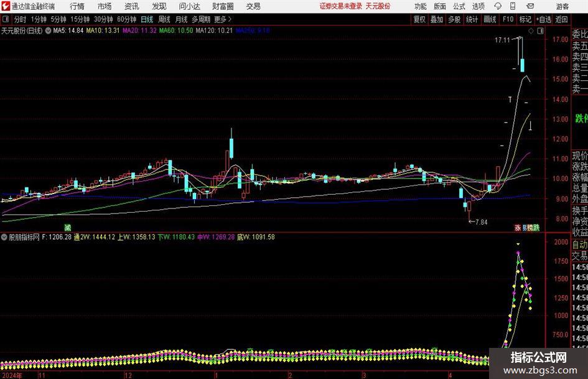Click the diamond icon above the chart

click(x=531, y=30)
